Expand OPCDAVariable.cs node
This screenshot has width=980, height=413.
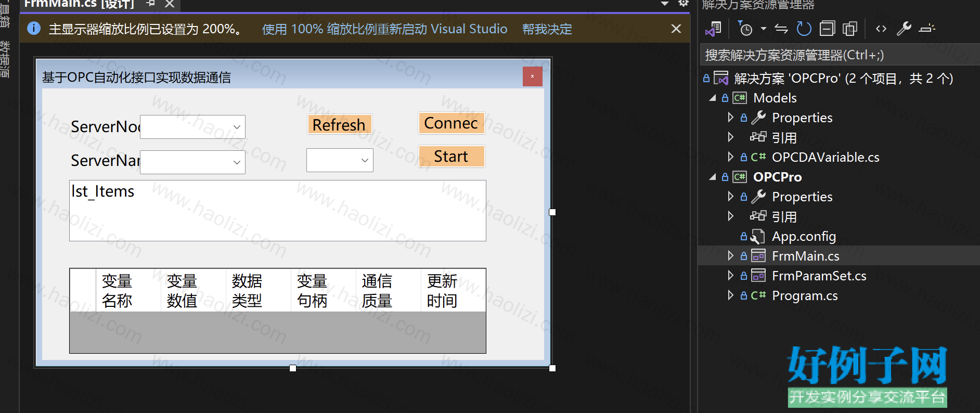coord(730,157)
